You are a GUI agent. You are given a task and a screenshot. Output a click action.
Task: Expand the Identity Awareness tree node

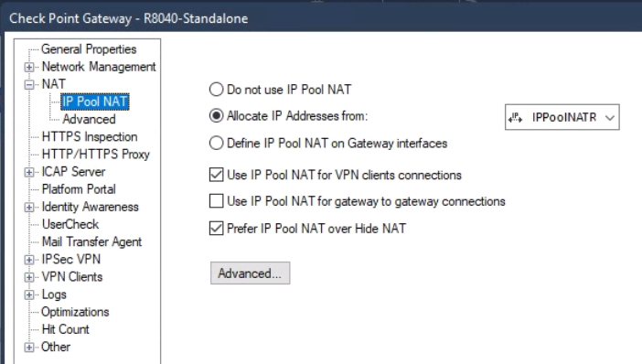point(29,208)
